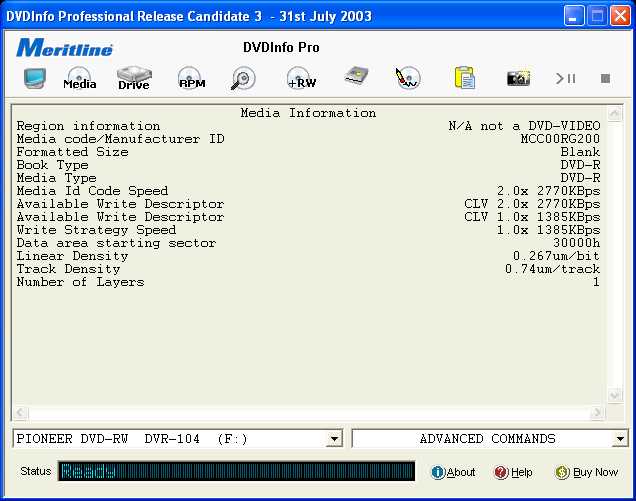Image resolution: width=636 pixels, height=501 pixels.
Task: Open the Drive information tool
Action: 134,78
